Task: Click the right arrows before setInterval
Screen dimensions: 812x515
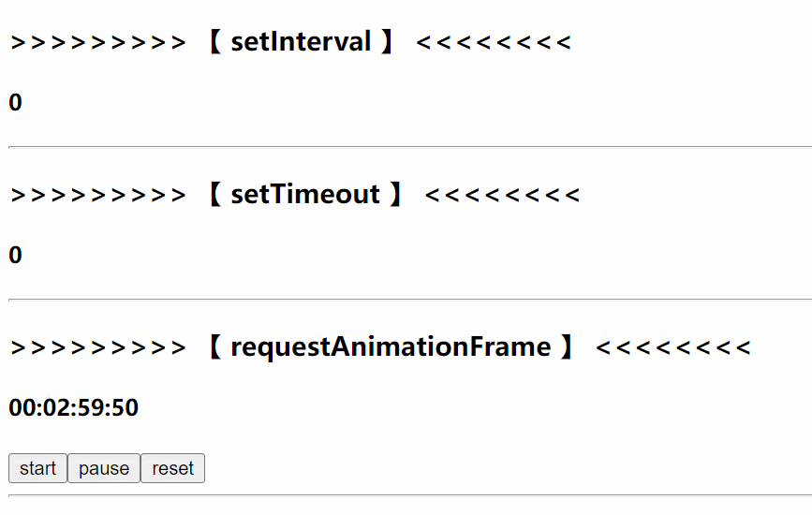Action: point(98,42)
